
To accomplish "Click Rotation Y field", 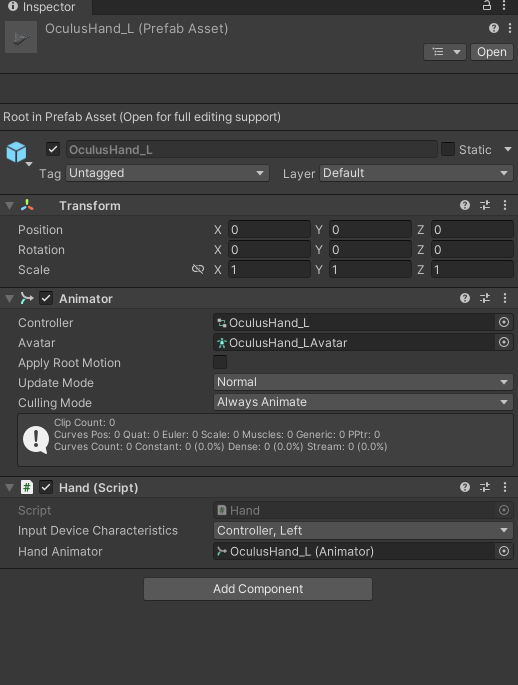I will tap(370, 249).
